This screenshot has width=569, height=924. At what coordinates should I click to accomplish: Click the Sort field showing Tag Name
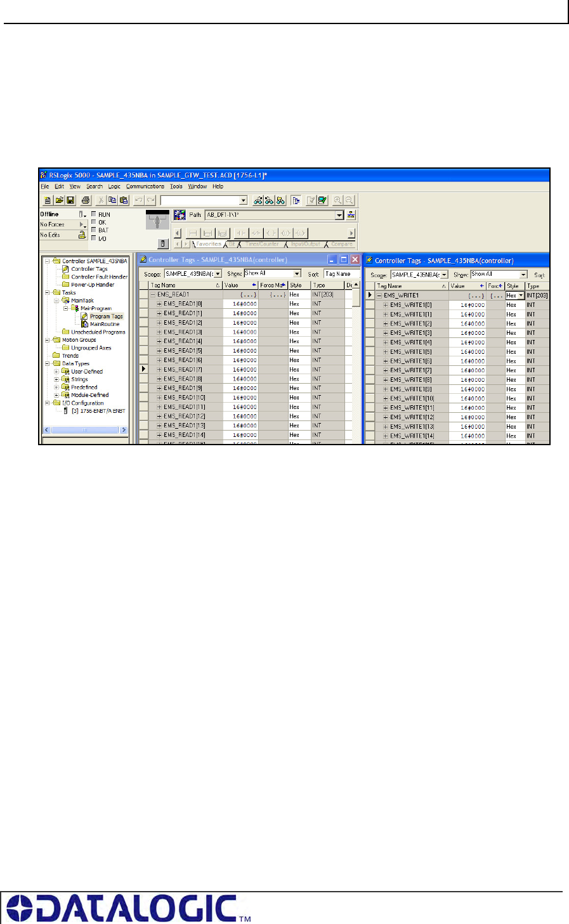point(341,274)
